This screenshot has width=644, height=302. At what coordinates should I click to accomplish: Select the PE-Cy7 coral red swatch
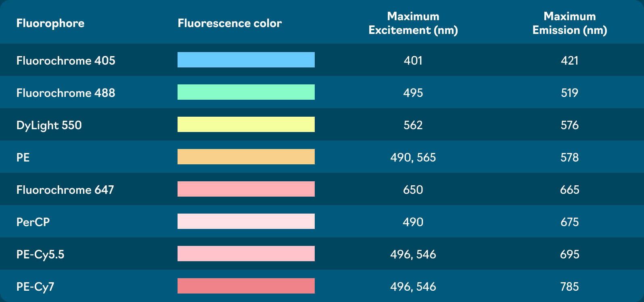pyautogui.click(x=246, y=286)
